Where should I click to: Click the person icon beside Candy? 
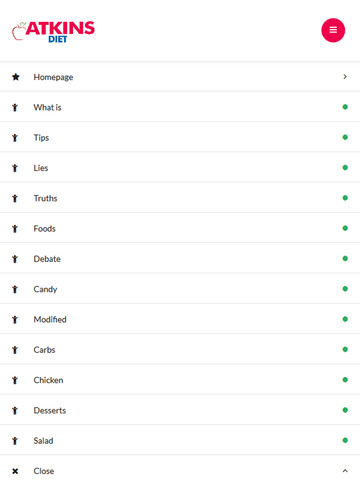click(x=15, y=289)
